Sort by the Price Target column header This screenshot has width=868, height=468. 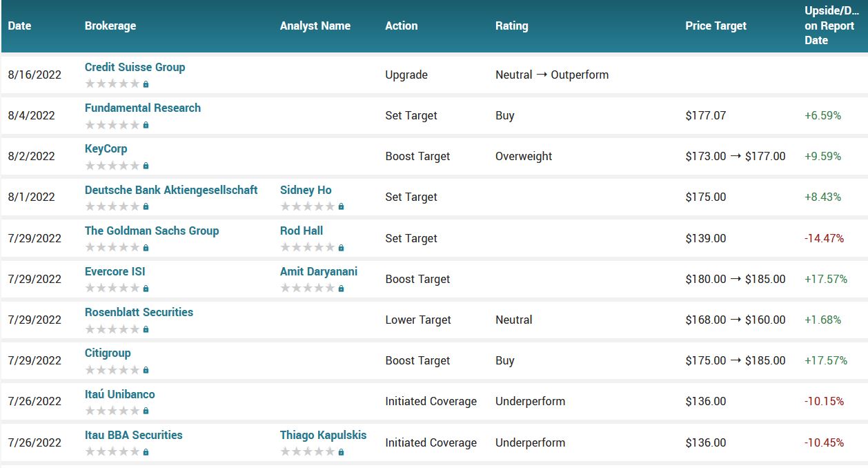pyautogui.click(x=716, y=26)
